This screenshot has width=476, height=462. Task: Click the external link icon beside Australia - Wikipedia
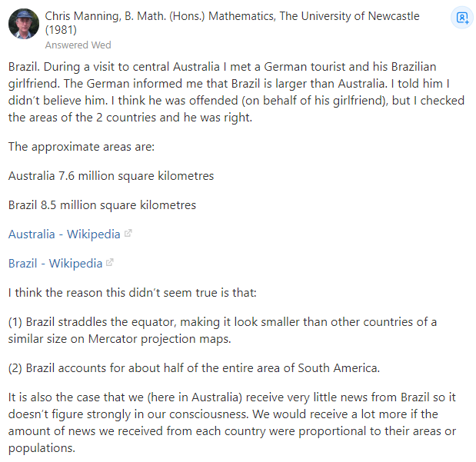128,234
